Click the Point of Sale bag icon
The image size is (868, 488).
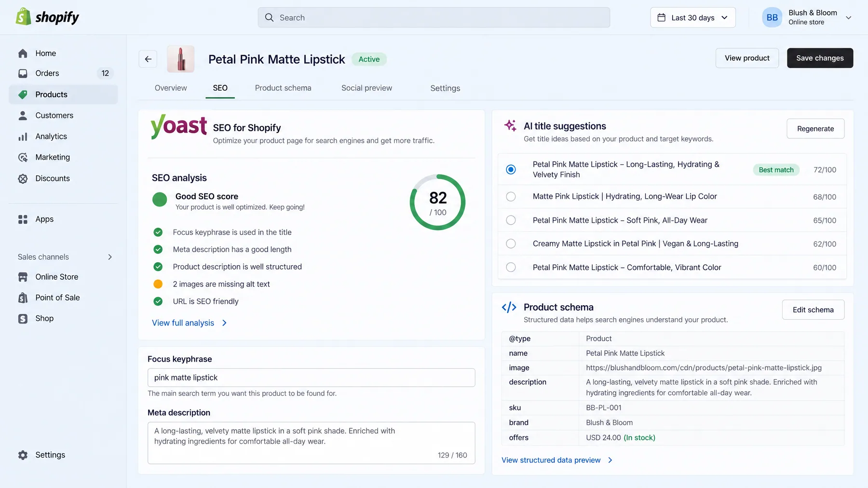pyautogui.click(x=23, y=298)
